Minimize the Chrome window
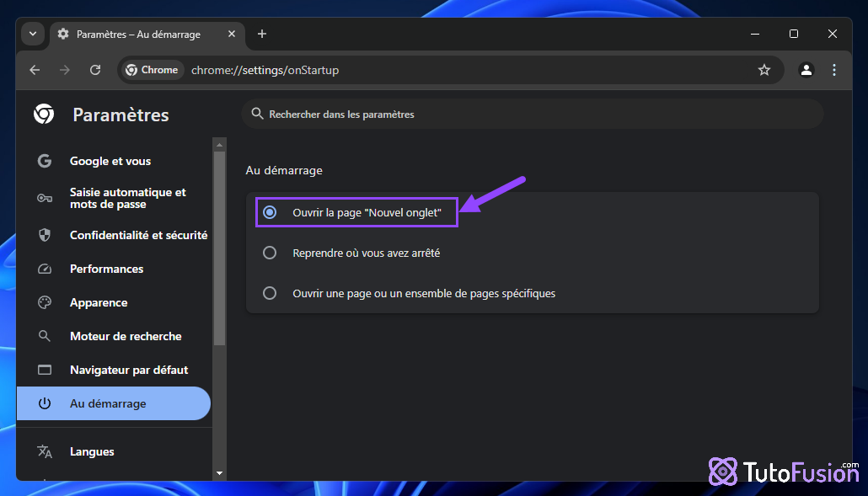The image size is (868, 496). 754,35
